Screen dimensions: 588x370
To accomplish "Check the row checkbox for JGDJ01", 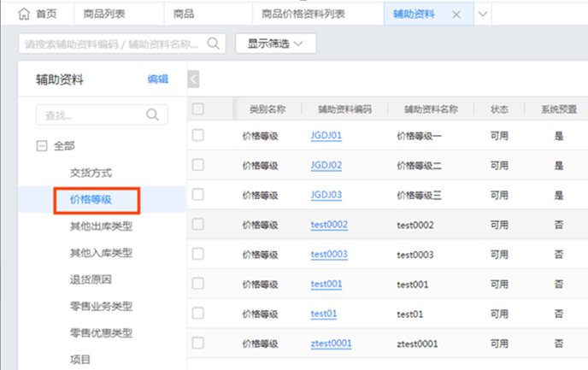I will [198, 135].
